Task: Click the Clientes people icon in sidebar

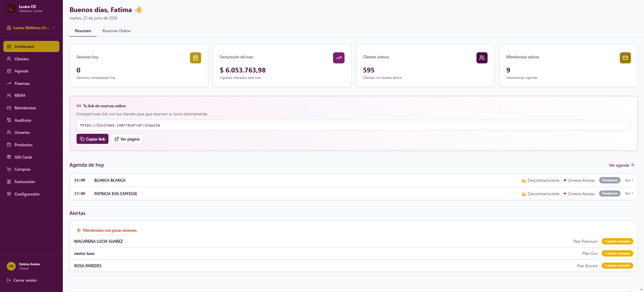Action: click(9, 59)
